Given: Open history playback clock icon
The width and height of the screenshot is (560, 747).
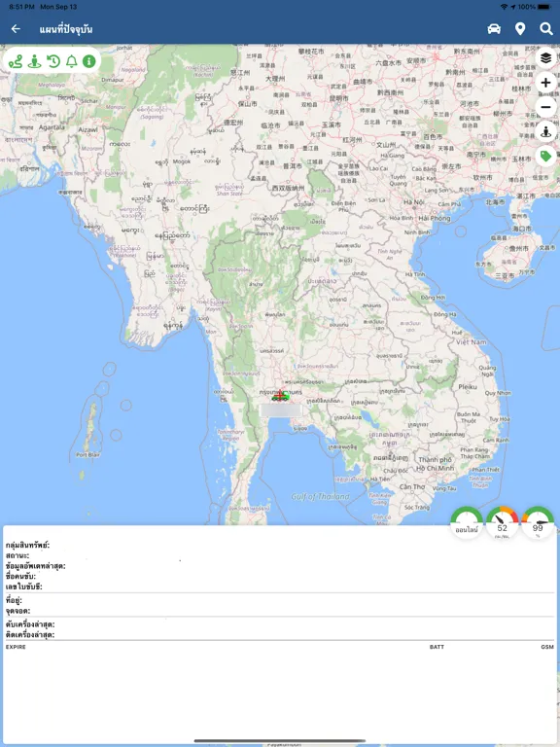Looking at the screenshot, I should (x=53, y=61).
